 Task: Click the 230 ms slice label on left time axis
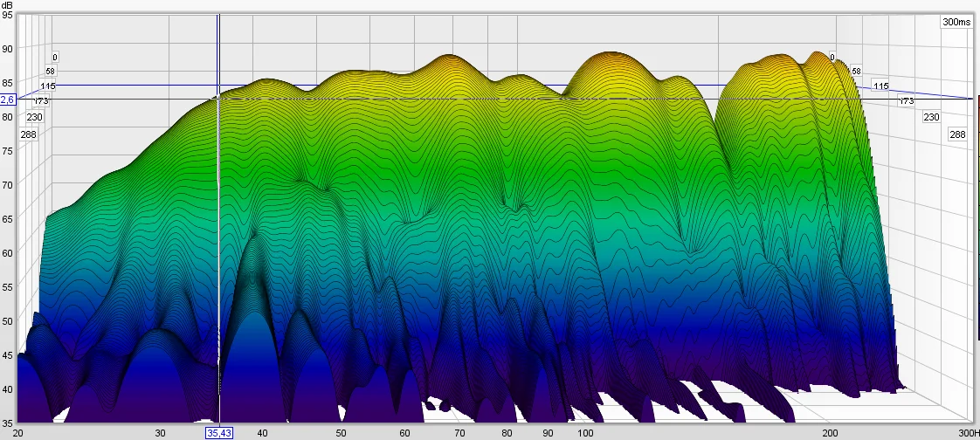click(x=34, y=117)
